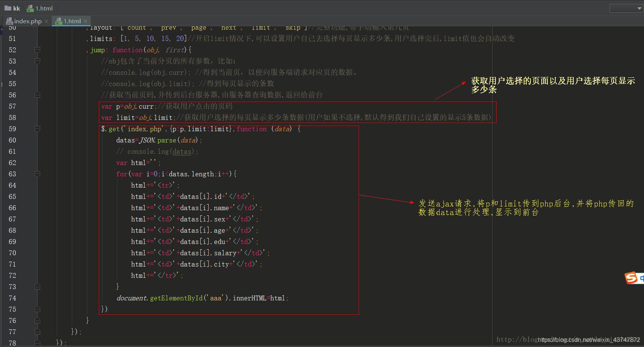
Task: Click line number 70 in the gutter
Action: 12,253
